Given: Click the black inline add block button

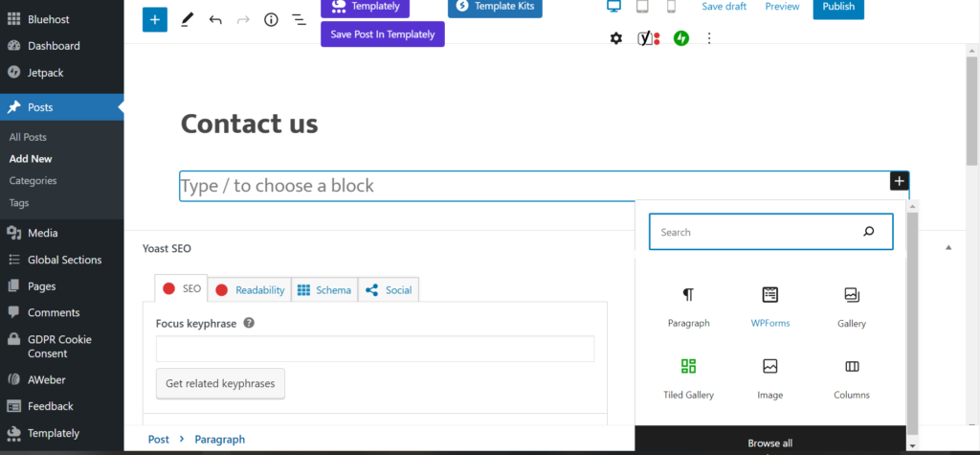Looking at the screenshot, I should pyautogui.click(x=899, y=181).
